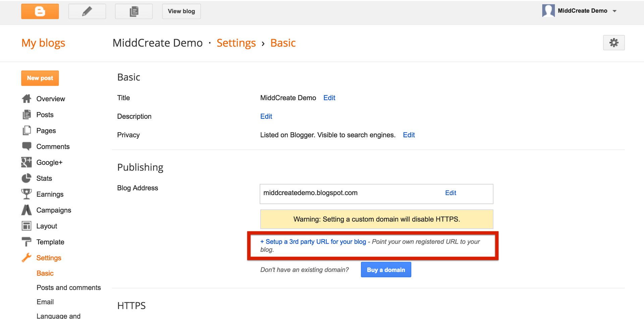Click the Template paint roller icon

click(x=26, y=242)
